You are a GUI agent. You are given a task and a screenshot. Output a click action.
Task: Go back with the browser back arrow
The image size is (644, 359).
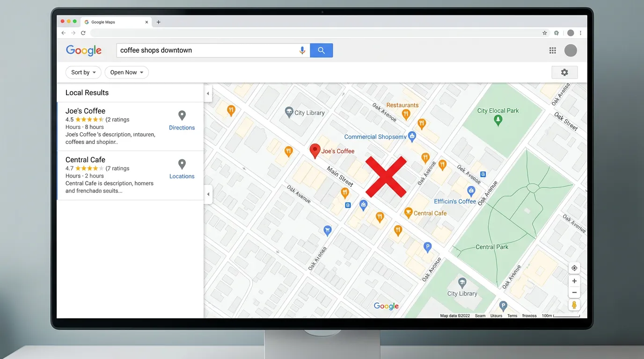(64, 33)
